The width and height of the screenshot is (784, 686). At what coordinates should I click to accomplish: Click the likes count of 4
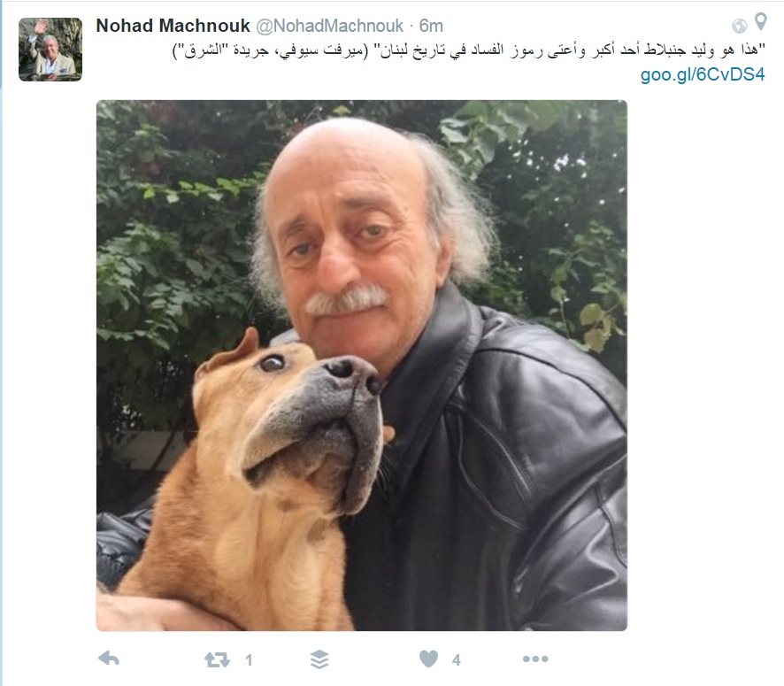click(456, 660)
